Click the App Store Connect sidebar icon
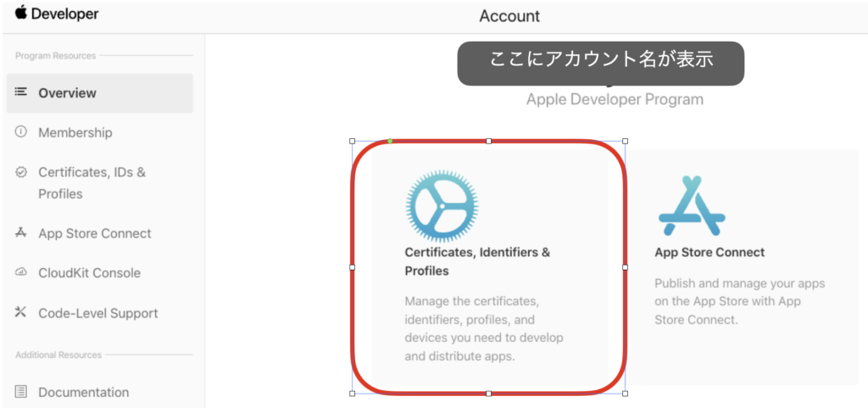The width and height of the screenshot is (868, 408). tap(21, 233)
